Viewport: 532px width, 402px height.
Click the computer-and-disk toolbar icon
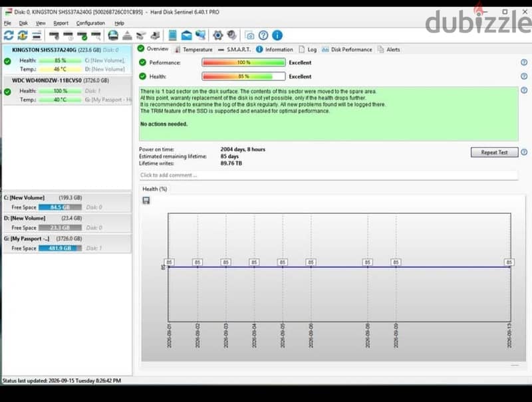(x=155, y=35)
